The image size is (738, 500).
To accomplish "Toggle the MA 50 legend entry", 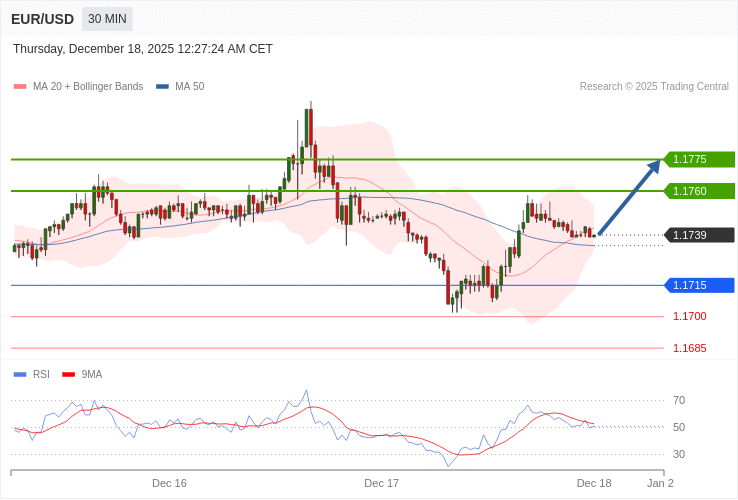I will pyautogui.click(x=180, y=87).
